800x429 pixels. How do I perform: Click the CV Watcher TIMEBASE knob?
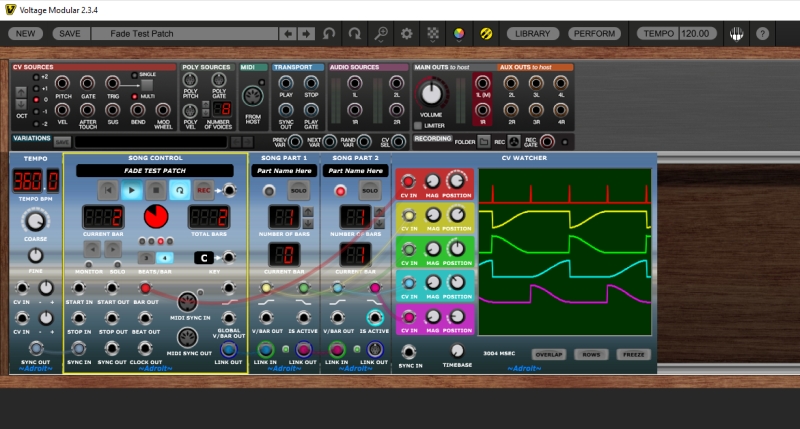click(457, 350)
